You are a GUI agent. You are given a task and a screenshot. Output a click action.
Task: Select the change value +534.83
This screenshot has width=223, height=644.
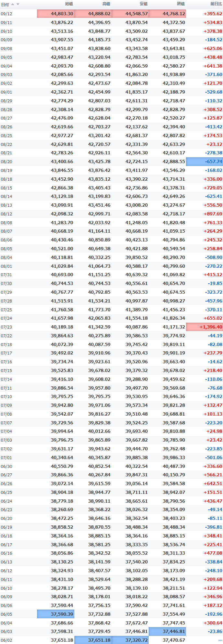213,22
